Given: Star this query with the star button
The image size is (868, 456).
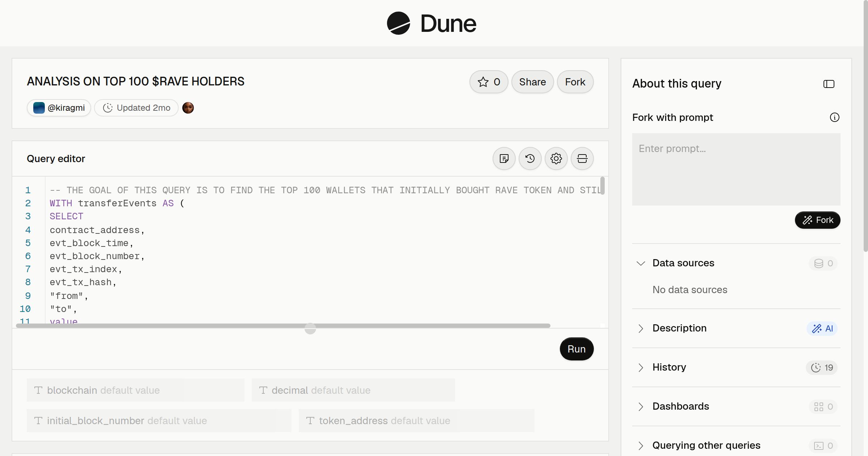Looking at the screenshot, I should (489, 82).
